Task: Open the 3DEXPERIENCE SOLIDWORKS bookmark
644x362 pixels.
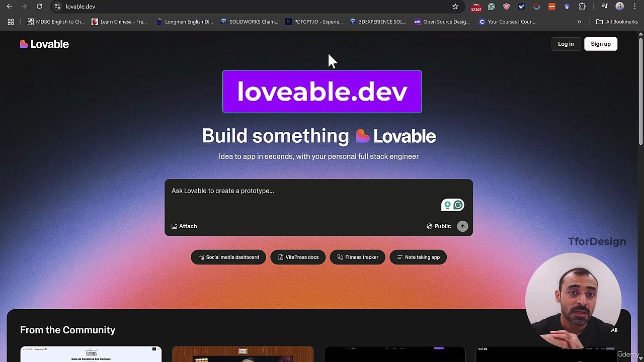Action: click(x=378, y=22)
